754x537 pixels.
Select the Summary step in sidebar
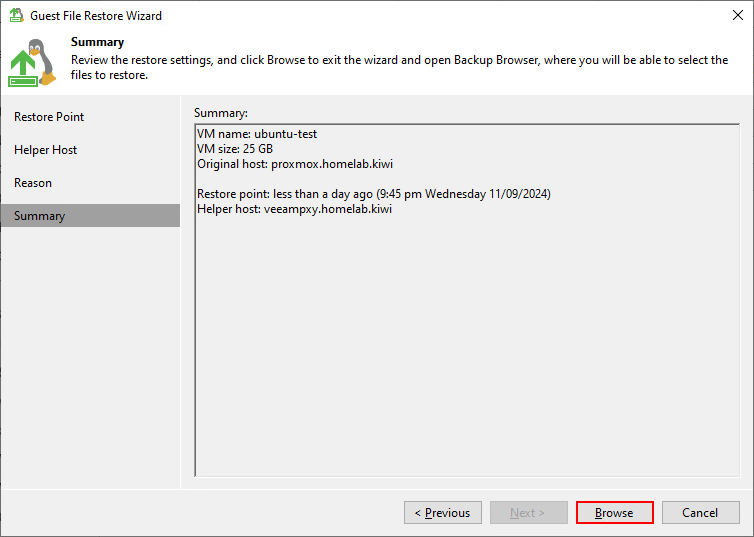[40, 216]
